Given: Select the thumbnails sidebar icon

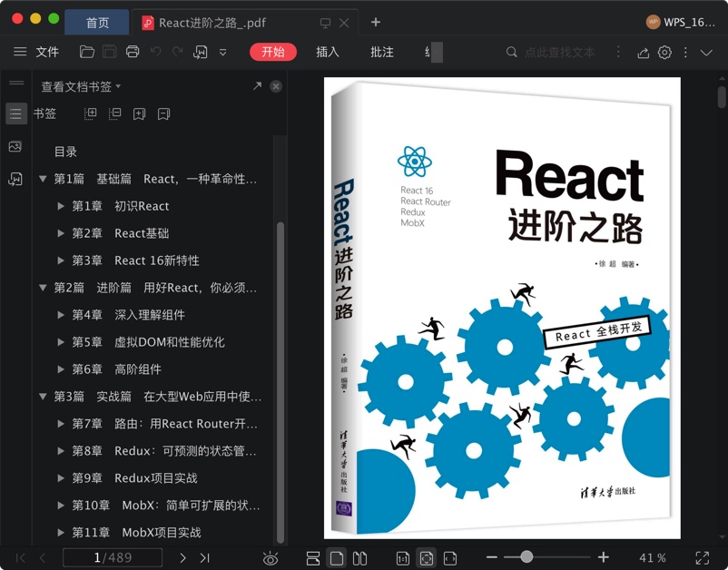Looking at the screenshot, I should coord(15,147).
